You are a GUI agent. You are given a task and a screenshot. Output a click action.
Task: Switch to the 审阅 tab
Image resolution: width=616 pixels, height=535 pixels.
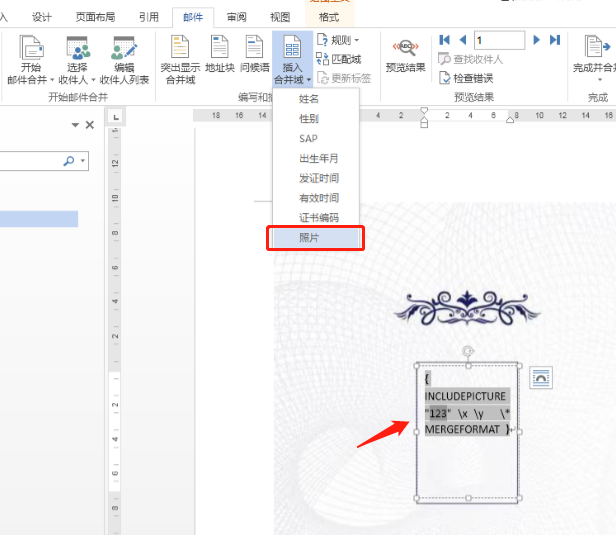click(x=236, y=17)
